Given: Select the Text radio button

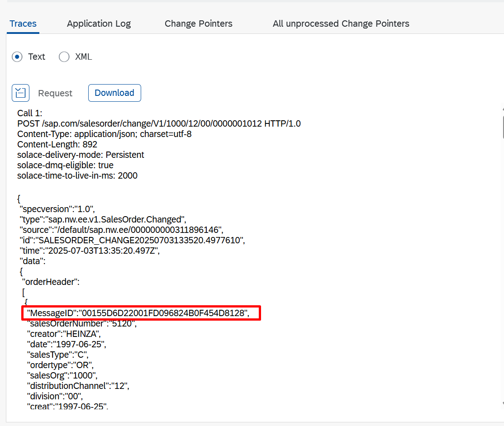Looking at the screenshot, I should click(x=17, y=57).
